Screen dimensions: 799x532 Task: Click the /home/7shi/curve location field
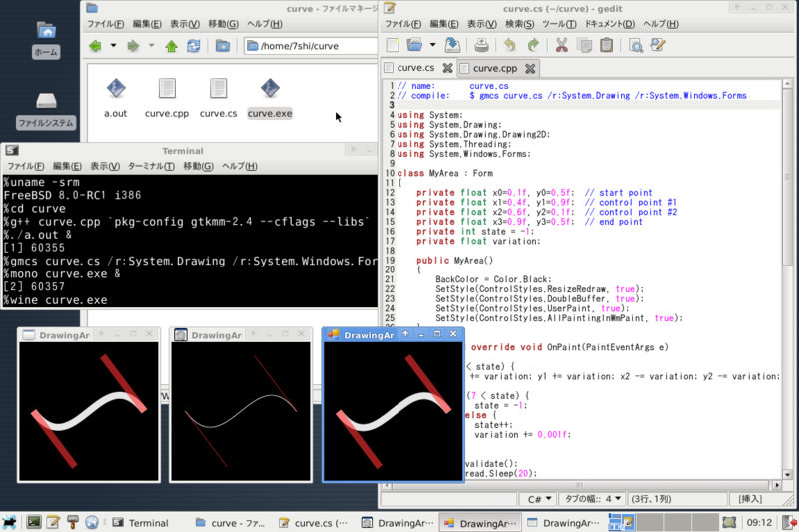tap(311, 46)
